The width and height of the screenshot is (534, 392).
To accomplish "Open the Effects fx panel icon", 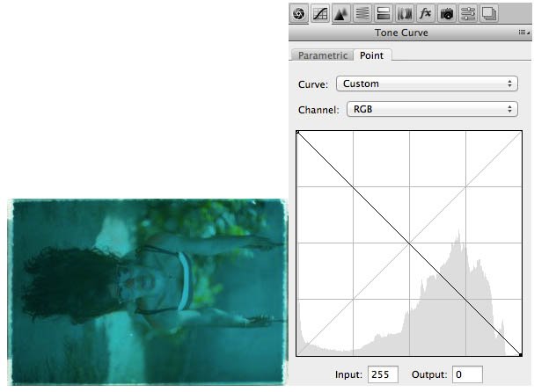I will click(x=426, y=13).
